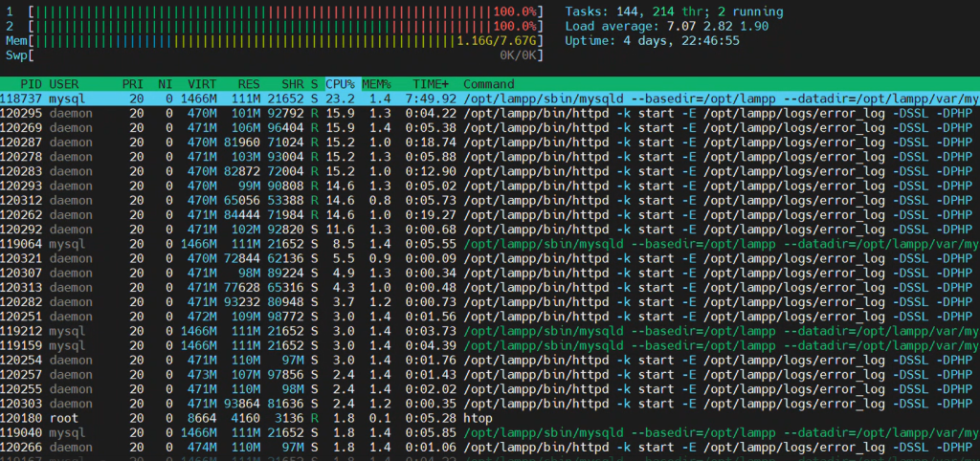Screen dimensions: 980x461
Task: Select the mysqld process PID 118737
Action: tap(490, 99)
